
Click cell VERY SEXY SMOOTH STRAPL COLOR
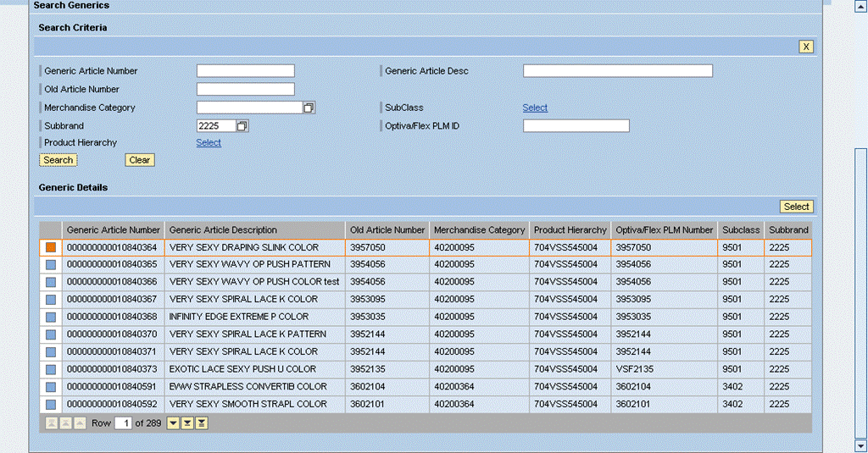tap(255, 405)
